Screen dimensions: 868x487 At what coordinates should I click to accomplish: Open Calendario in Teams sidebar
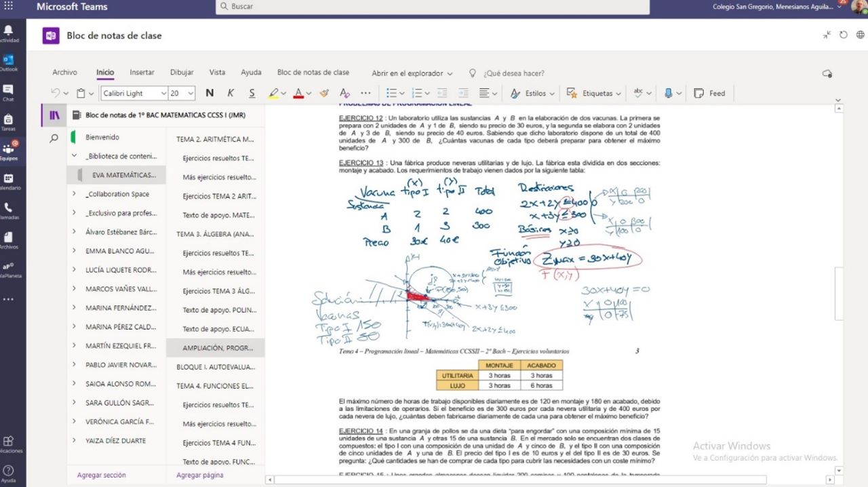tap(9, 181)
